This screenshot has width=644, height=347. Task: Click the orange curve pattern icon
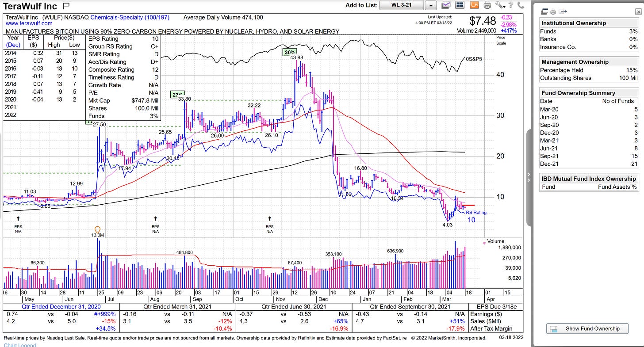coord(474,5)
